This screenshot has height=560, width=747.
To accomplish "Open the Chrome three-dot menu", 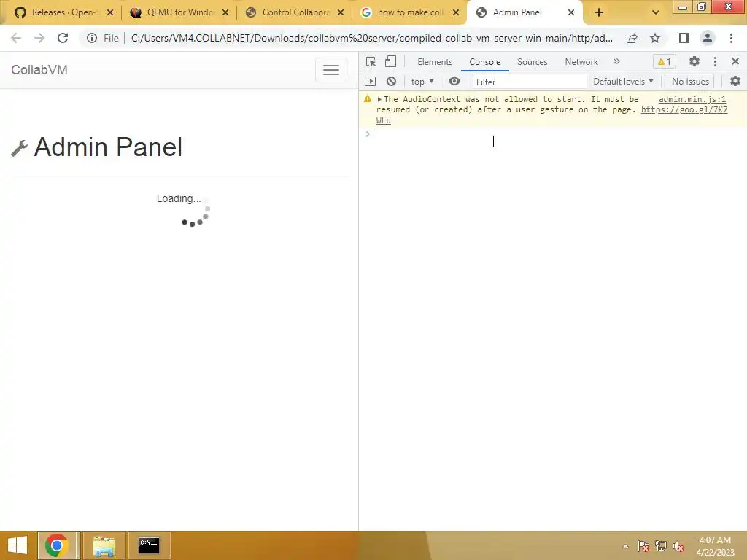I will pyautogui.click(x=731, y=38).
